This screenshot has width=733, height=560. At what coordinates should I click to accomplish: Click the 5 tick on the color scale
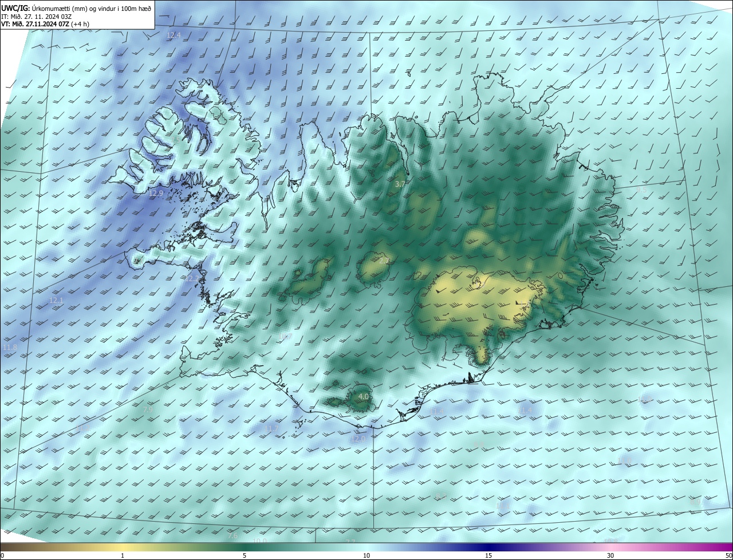click(245, 555)
